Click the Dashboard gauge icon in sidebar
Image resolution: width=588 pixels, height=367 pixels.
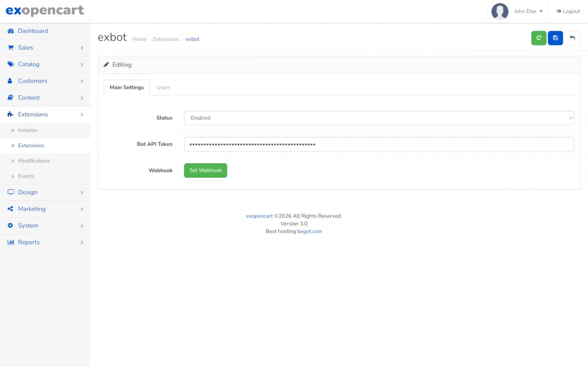click(x=11, y=31)
